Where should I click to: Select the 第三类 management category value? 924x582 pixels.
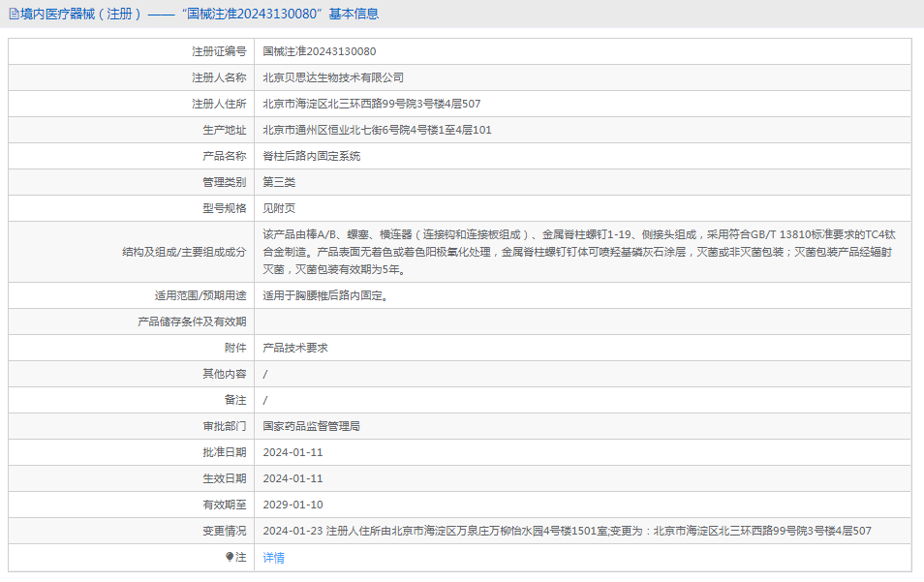[279, 182]
